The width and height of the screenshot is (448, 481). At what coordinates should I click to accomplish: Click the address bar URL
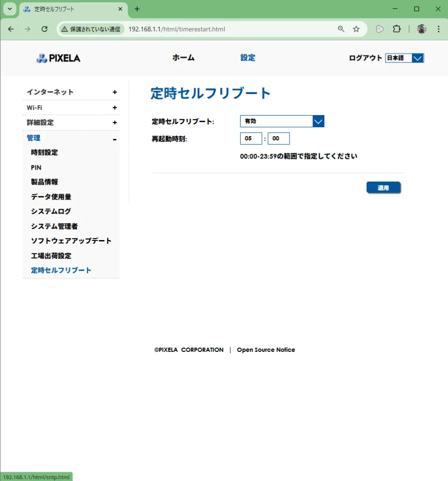click(177, 29)
